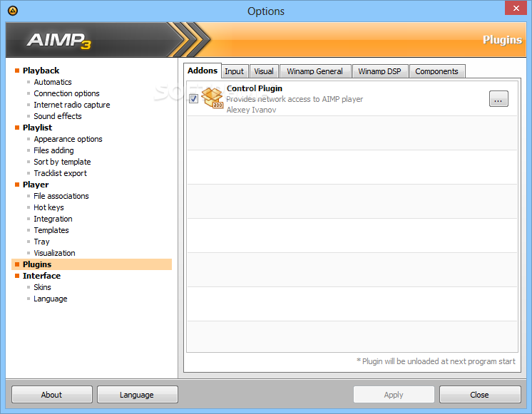Click the AIMP3 logo in header
The width and height of the screenshot is (532, 414).
click(x=59, y=41)
